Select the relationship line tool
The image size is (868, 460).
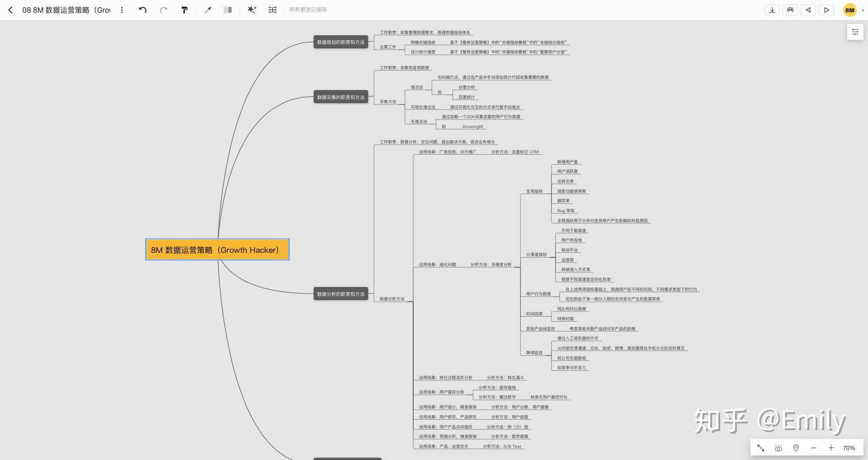click(x=208, y=10)
